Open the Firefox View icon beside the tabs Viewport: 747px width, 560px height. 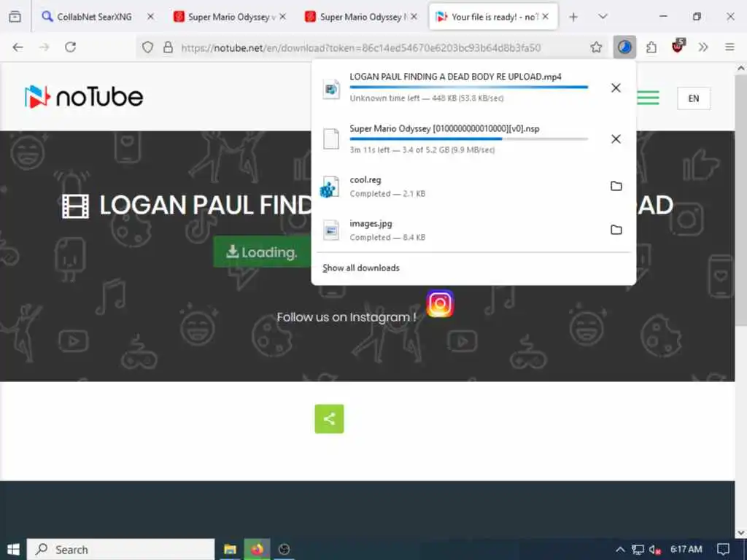click(15, 17)
